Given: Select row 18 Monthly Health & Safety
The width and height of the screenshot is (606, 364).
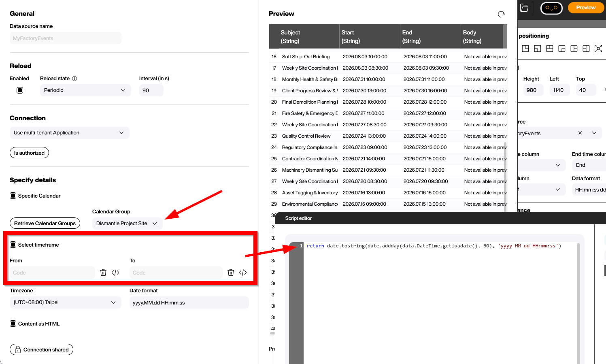Looking at the screenshot, I should click(388, 79).
